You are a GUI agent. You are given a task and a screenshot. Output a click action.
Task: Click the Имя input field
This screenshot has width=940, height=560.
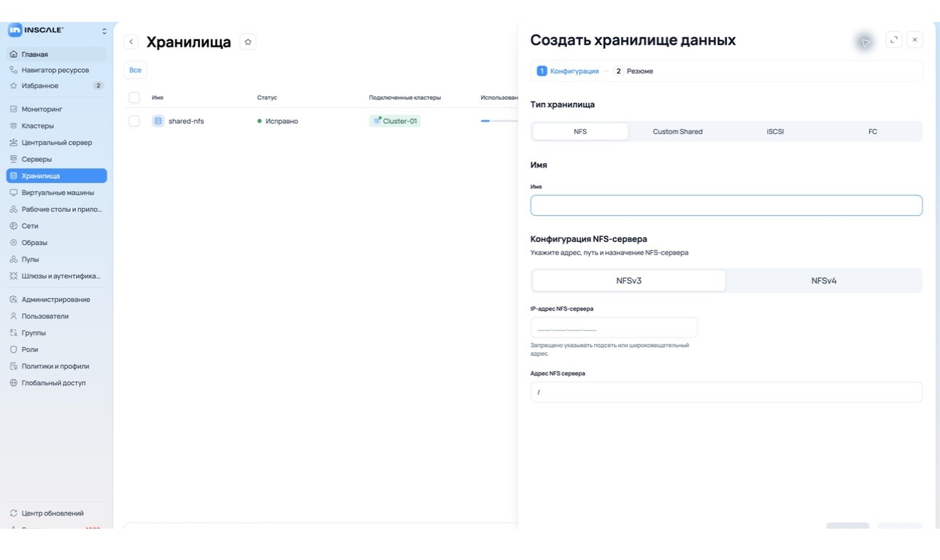coord(726,206)
